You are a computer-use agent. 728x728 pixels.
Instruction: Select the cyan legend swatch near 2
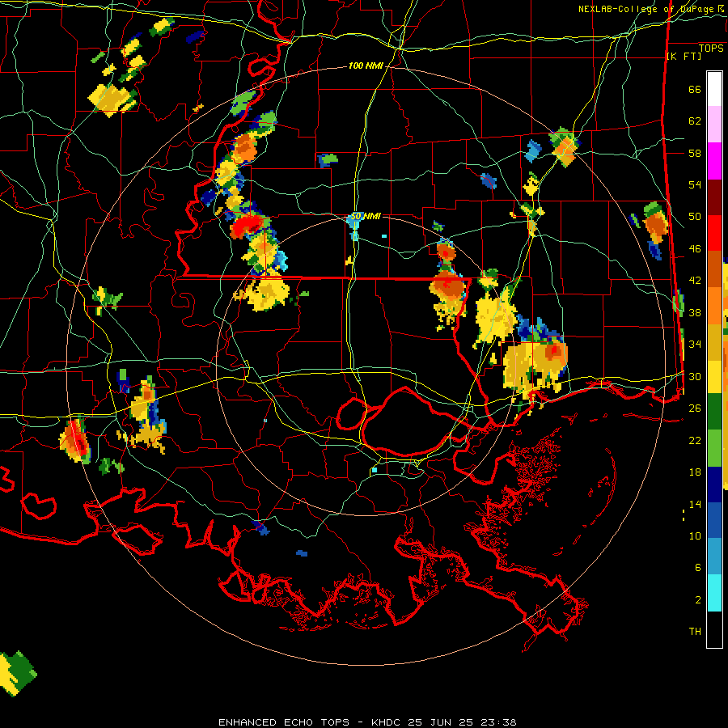click(714, 593)
